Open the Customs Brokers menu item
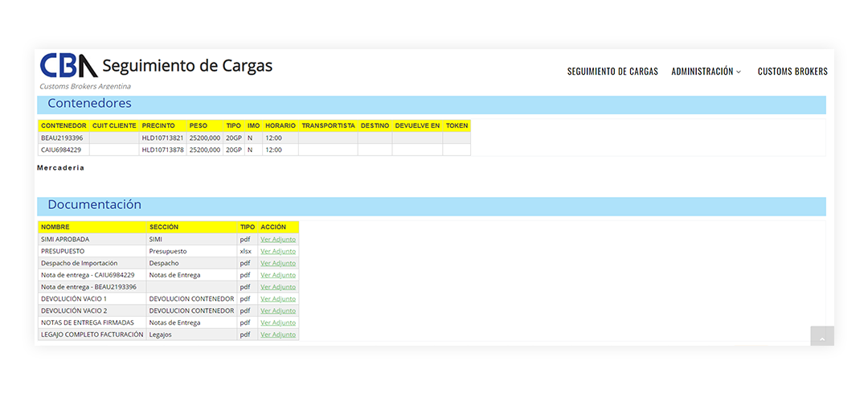The image size is (868, 394). [x=792, y=72]
